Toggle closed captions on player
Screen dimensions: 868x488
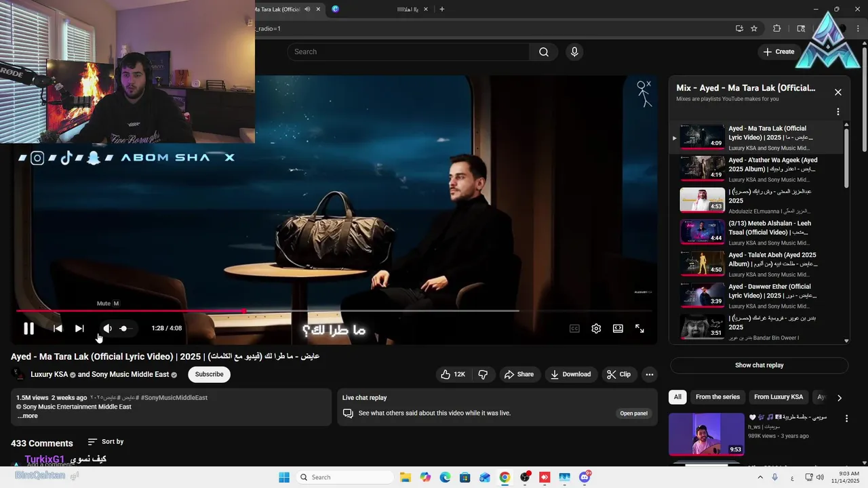(x=574, y=329)
